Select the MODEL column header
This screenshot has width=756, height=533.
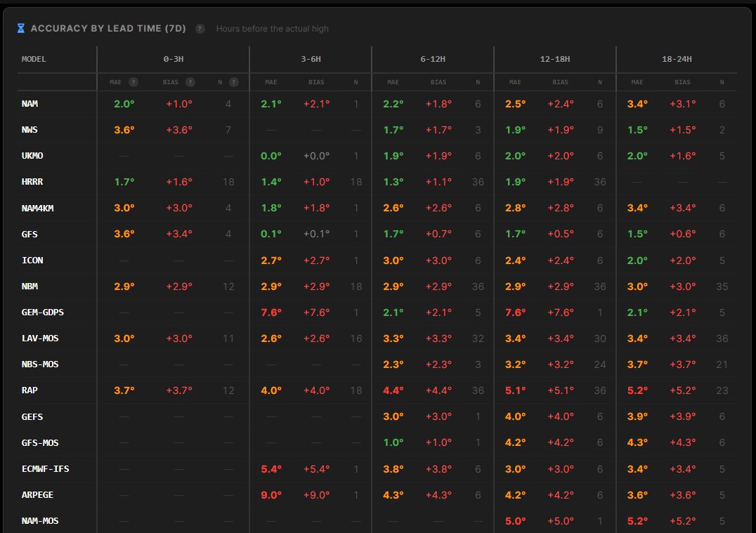click(34, 59)
